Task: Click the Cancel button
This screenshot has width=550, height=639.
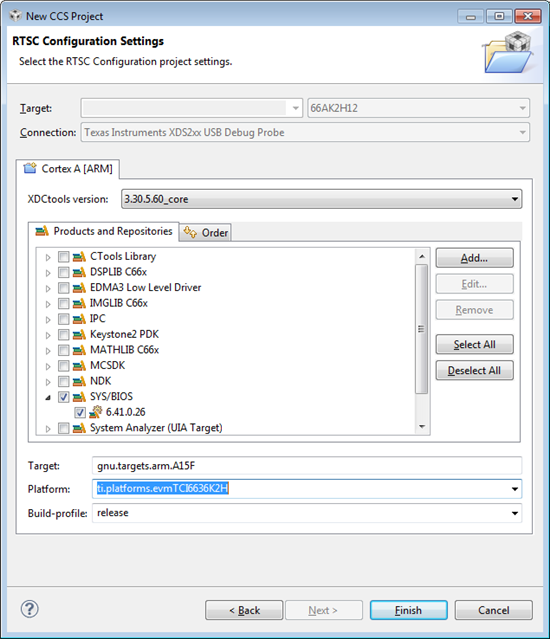Action: (493, 610)
